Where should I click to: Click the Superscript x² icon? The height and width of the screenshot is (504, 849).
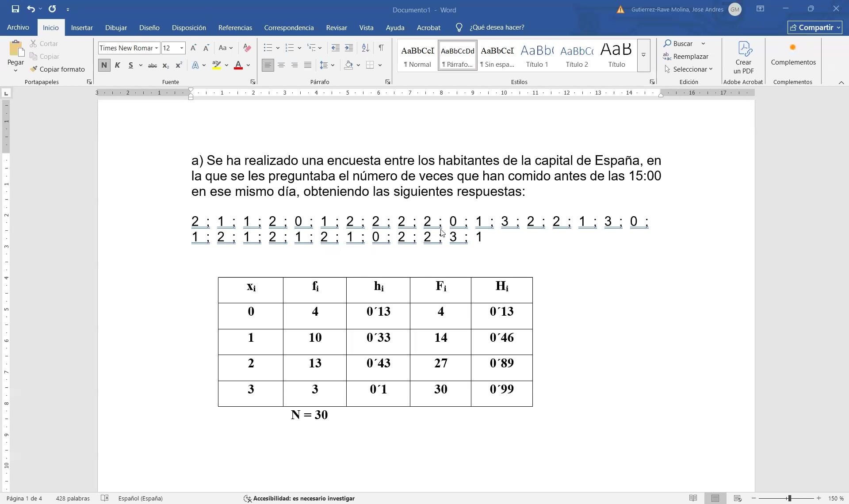point(179,65)
